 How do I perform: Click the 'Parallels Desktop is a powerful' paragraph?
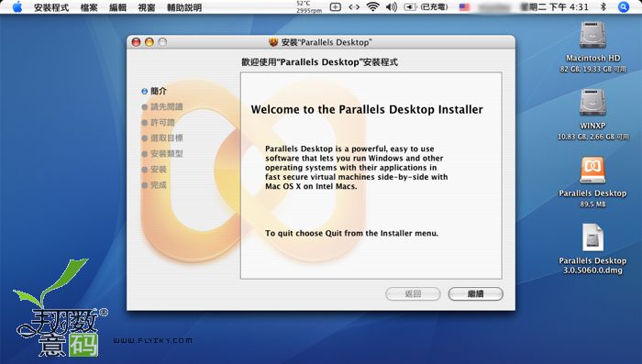coord(356,168)
